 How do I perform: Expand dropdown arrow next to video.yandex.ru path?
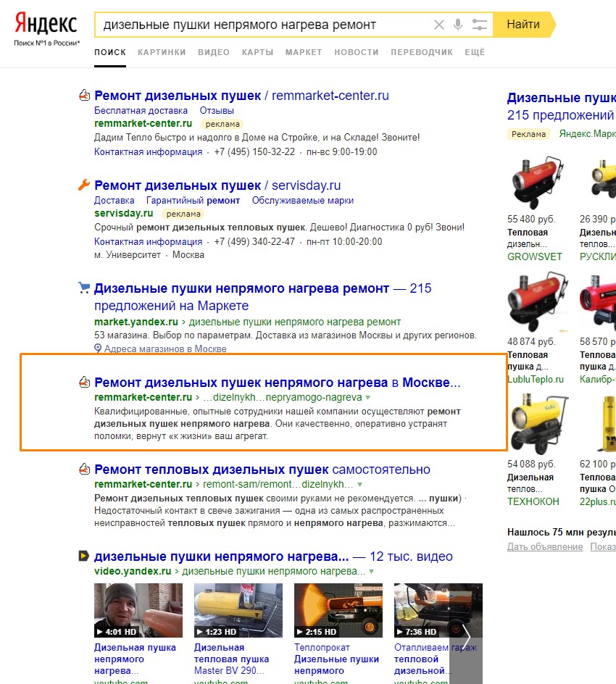[x=371, y=572]
